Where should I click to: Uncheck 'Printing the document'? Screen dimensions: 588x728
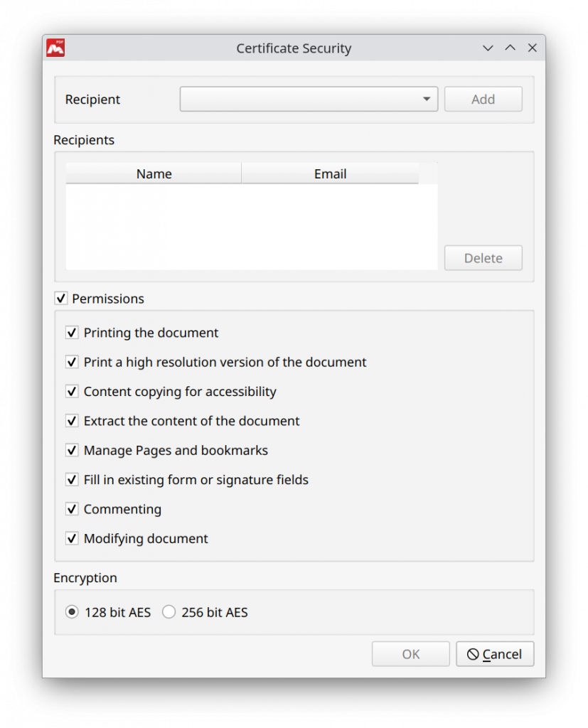[x=72, y=332]
